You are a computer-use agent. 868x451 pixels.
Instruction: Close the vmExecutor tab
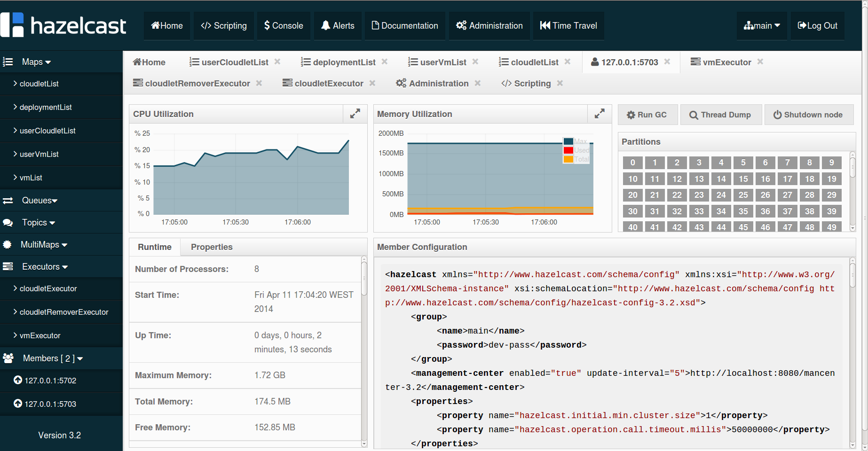pos(760,62)
